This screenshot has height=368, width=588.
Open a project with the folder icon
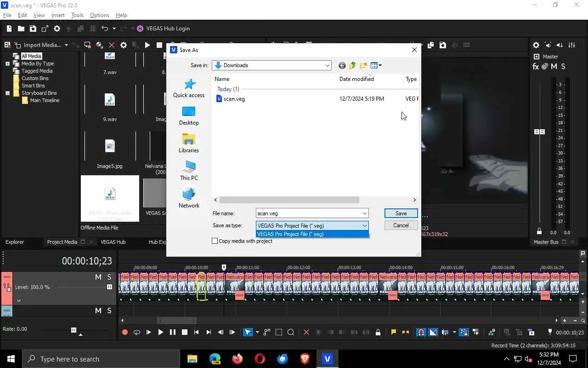[x=21, y=29]
